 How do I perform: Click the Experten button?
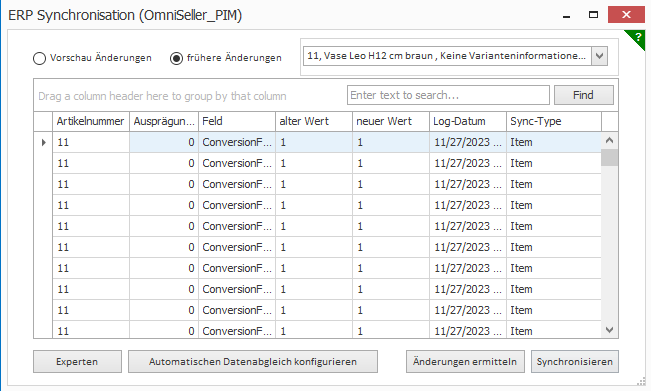pos(77,362)
